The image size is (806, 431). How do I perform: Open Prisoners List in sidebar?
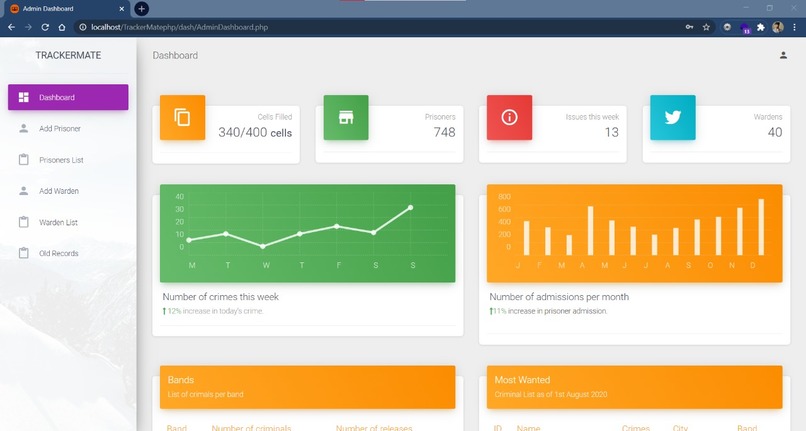point(68,160)
